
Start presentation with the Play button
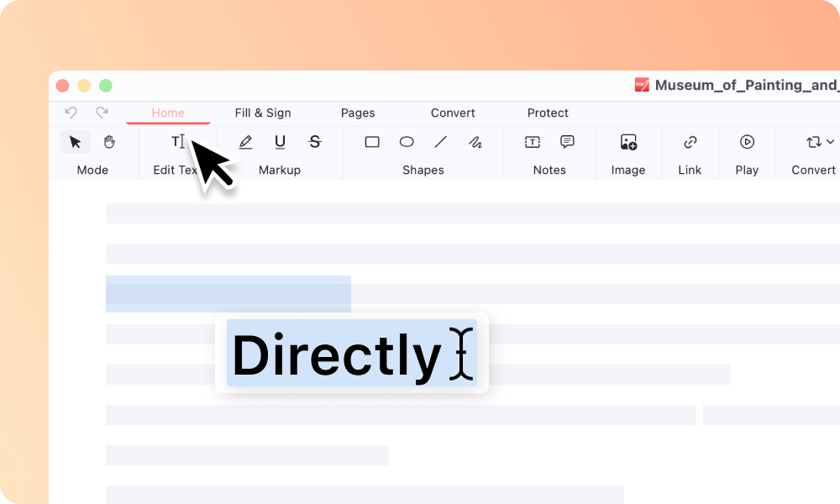pyautogui.click(x=747, y=142)
